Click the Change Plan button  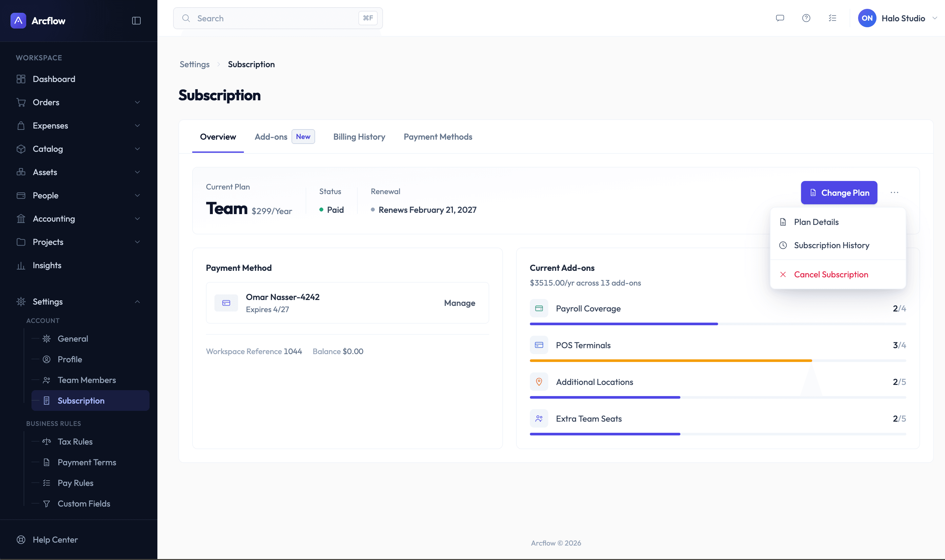[839, 192]
